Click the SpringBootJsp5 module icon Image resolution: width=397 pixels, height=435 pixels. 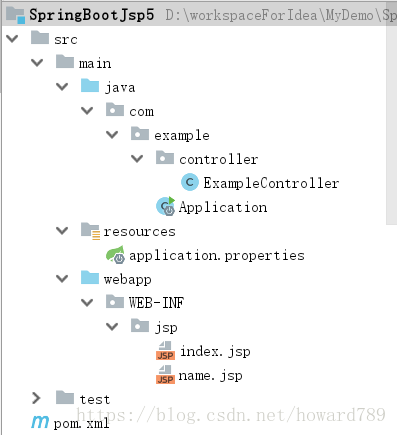coord(16,15)
